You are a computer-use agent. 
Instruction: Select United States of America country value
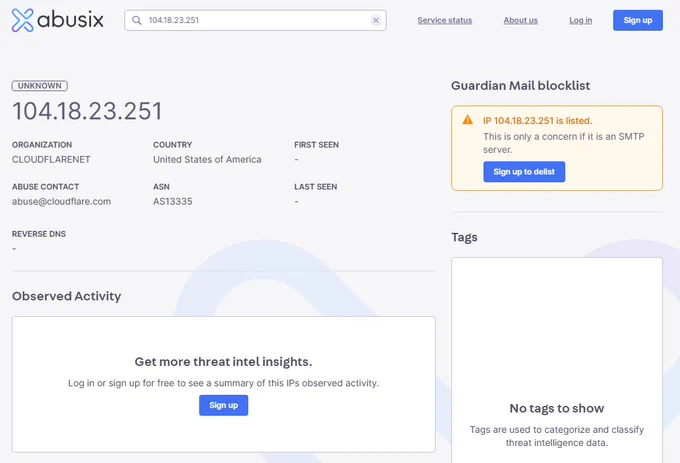[207, 160]
